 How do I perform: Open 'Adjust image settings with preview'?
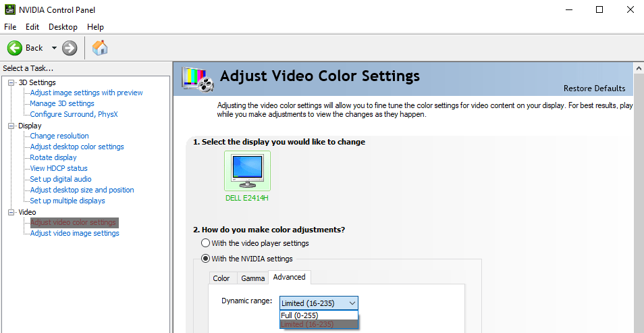click(86, 93)
